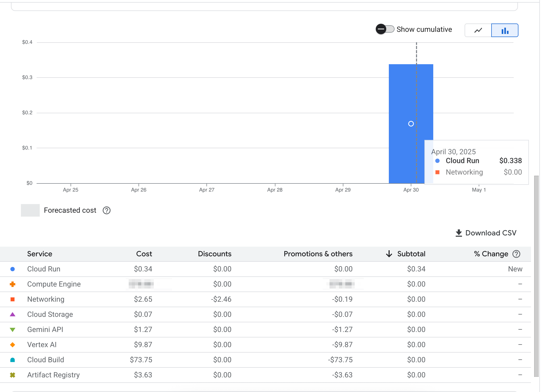Image resolution: width=543 pixels, height=392 pixels.
Task: Select the Artifact Registry service name
Action: [x=53, y=375]
